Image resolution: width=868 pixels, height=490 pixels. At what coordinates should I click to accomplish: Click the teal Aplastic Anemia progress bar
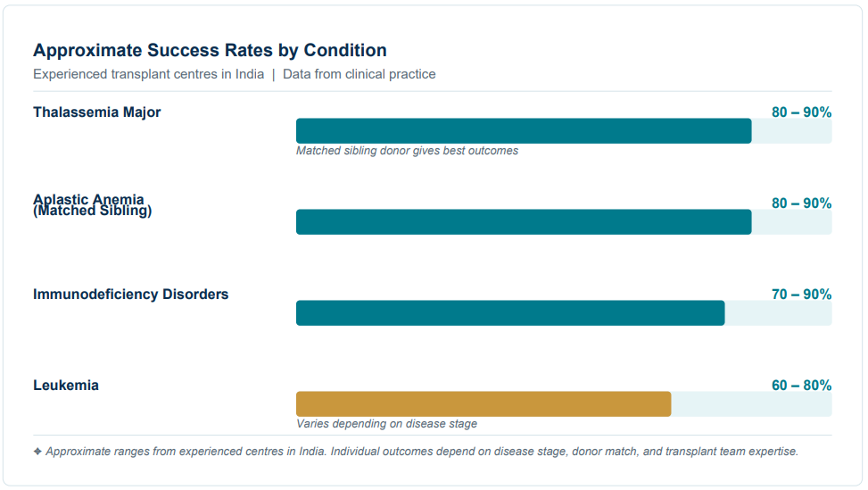coord(524,222)
